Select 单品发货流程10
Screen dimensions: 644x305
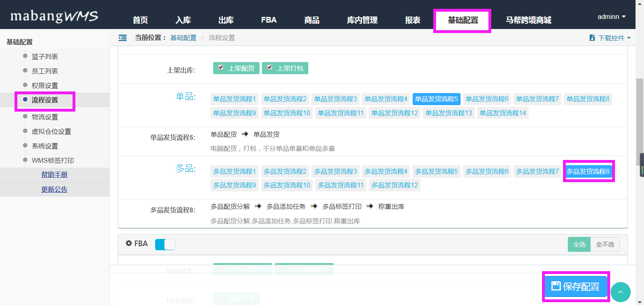(287, 113)
